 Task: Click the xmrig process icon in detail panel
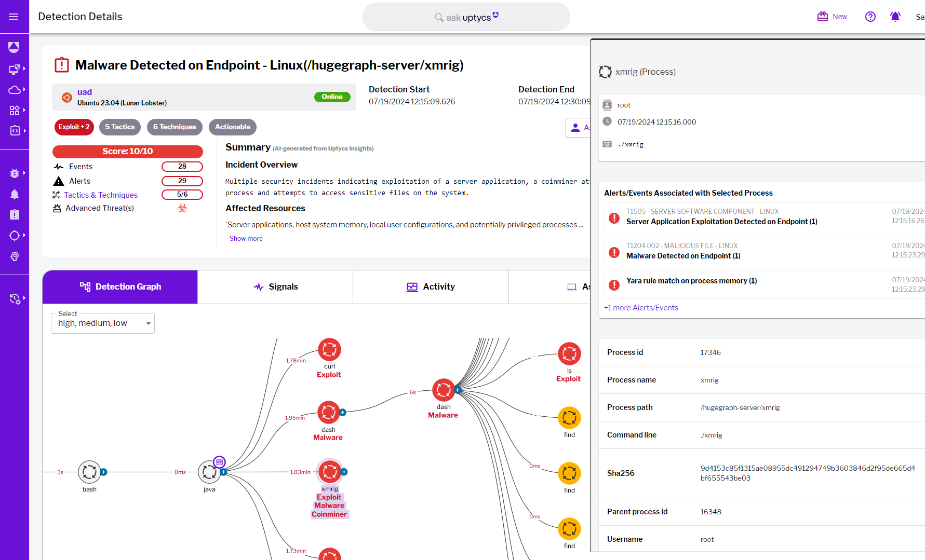pyautogui.click(x=605, y=72)
